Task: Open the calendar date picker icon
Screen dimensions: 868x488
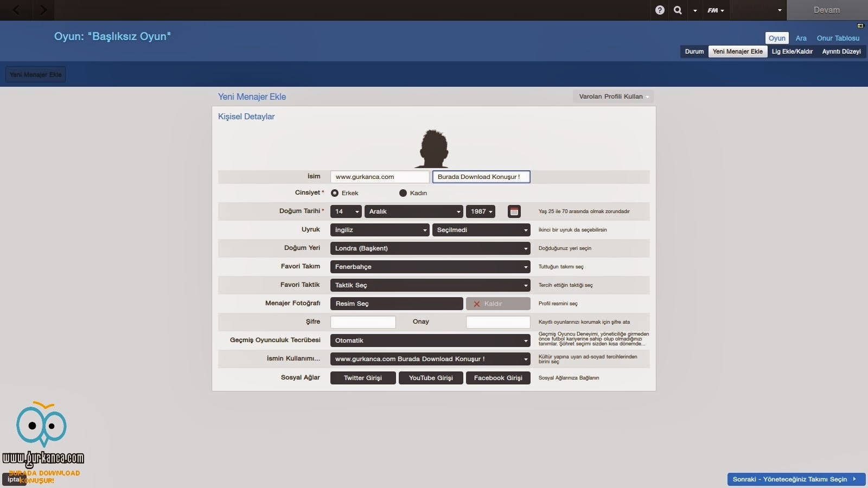Action: click(x=514, y=211)
